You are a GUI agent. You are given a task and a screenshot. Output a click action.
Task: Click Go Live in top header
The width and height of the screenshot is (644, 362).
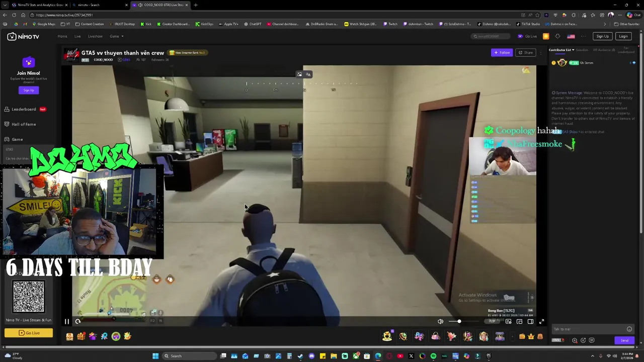click(x=528, y=36)
